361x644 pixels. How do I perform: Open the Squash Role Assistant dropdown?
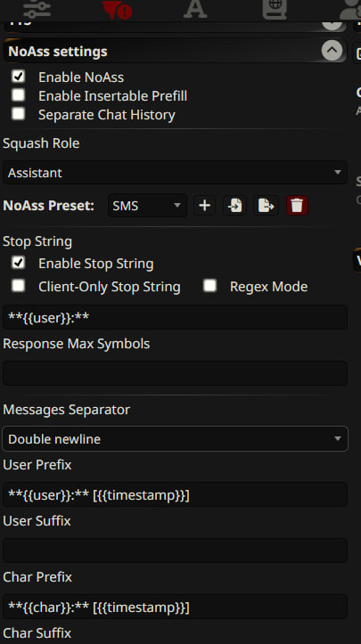(x=175, y=173)
